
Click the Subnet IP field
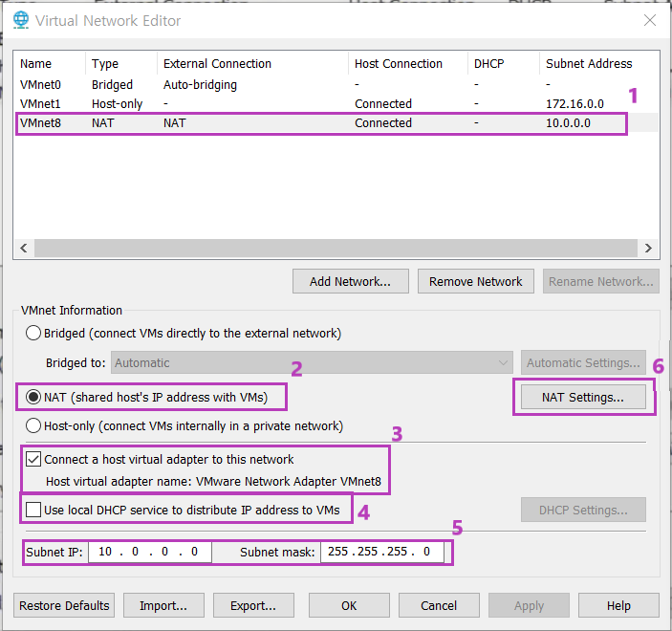(x=149, y=552)
